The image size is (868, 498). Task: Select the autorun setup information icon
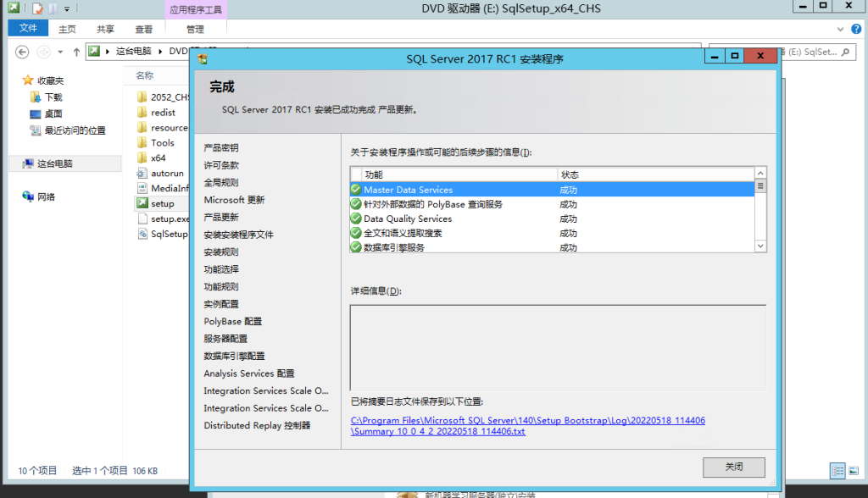click(x=141, y=173)
